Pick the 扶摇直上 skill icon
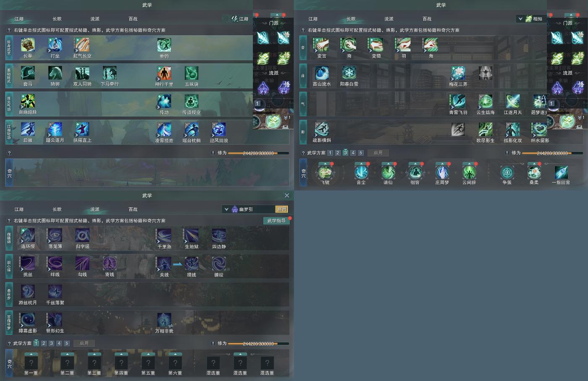 82,129
